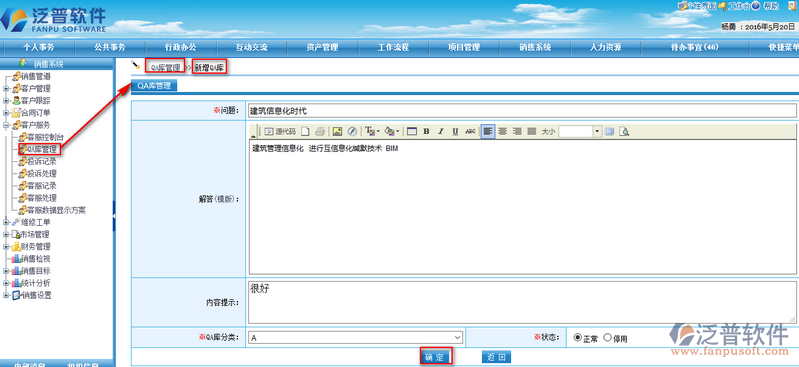Open the text color picker
The image size is (799, 367).
pyautogui.click(x=372, y=132)
